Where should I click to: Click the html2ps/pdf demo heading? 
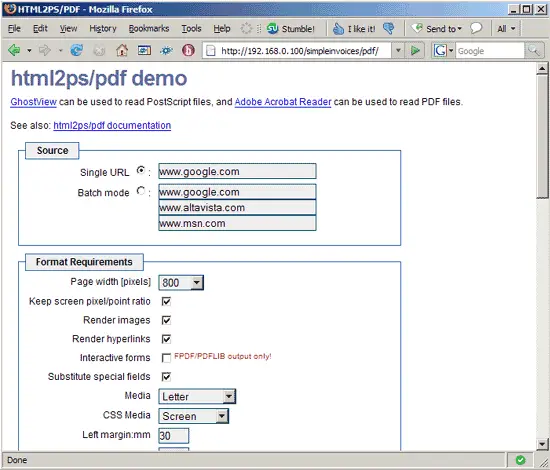(x=99, y=78)
